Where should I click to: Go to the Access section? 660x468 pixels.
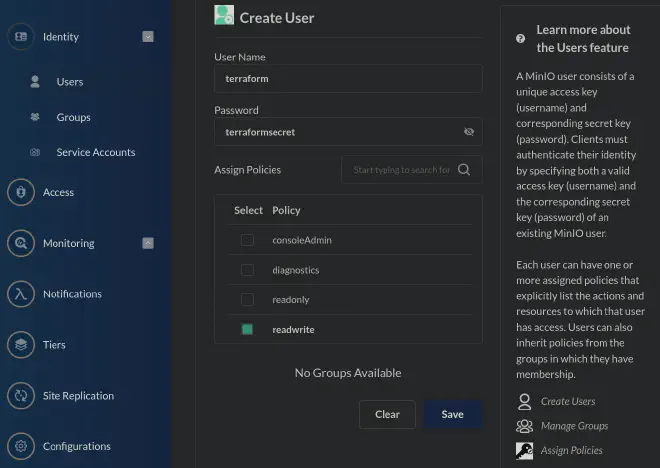tap(59, 192)
